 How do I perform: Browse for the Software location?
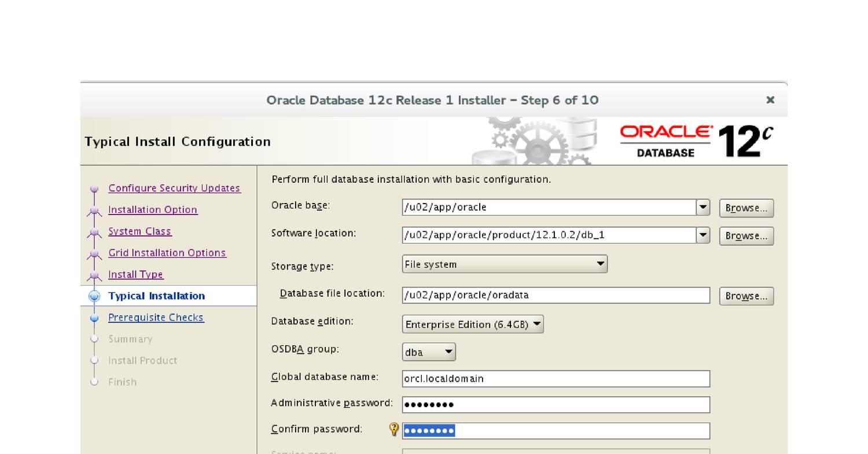coord(746,236)
